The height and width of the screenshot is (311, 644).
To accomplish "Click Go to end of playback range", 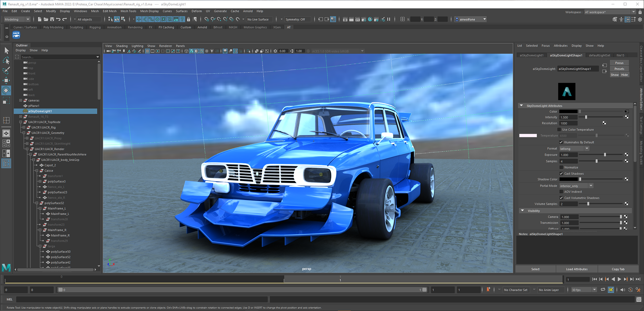I will [x=638, y=279].
